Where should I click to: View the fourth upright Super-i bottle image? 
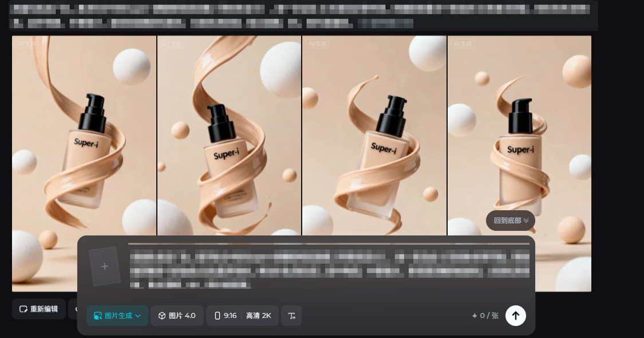pyautogui.click(x=519, y=132)
